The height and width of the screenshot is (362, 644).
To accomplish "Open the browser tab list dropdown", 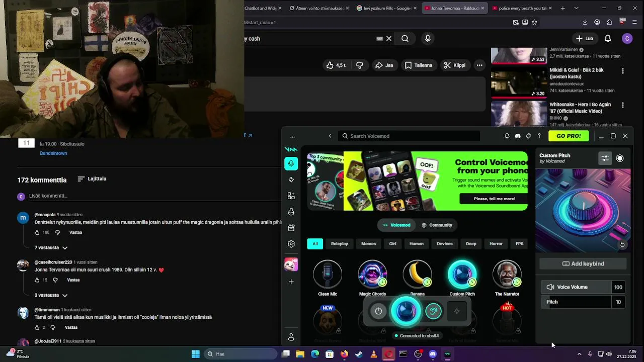I will (576, 8).
